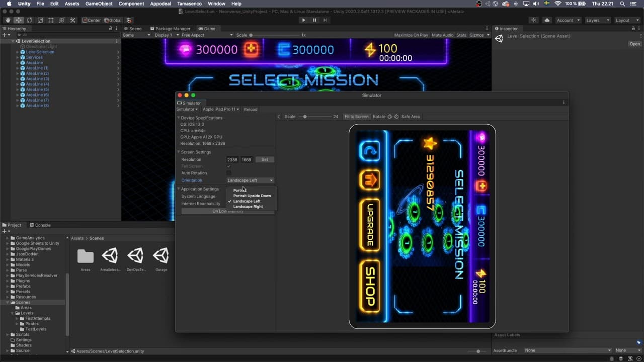Viewport: 644px width, 362px height.
Task: Click the Garage scene asset icon
Action: [161, 256]
